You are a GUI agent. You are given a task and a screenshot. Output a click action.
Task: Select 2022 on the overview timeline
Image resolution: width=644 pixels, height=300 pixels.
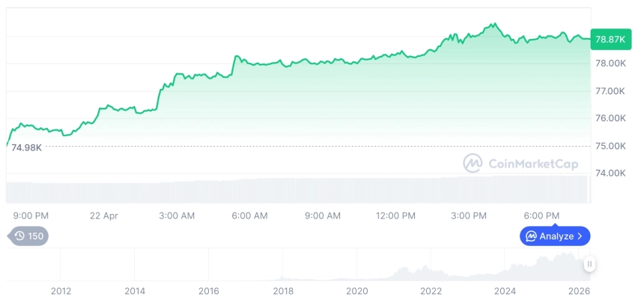click(431, 290)
